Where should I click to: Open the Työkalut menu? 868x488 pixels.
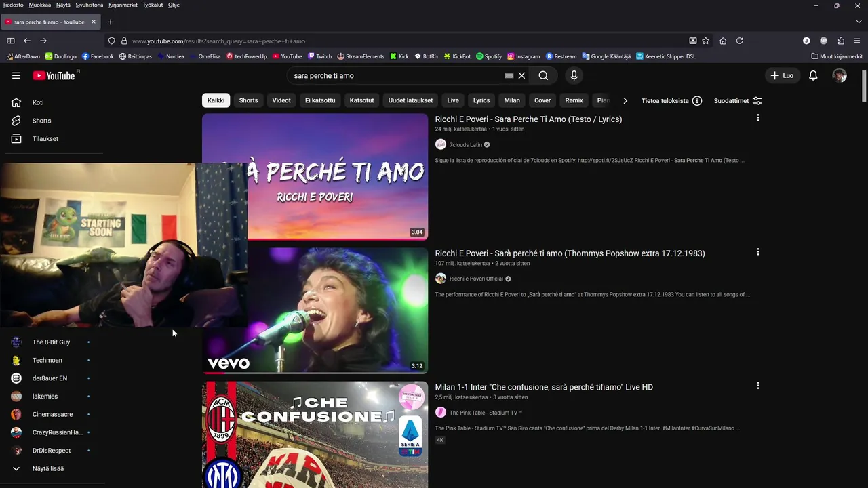point(153,5)
